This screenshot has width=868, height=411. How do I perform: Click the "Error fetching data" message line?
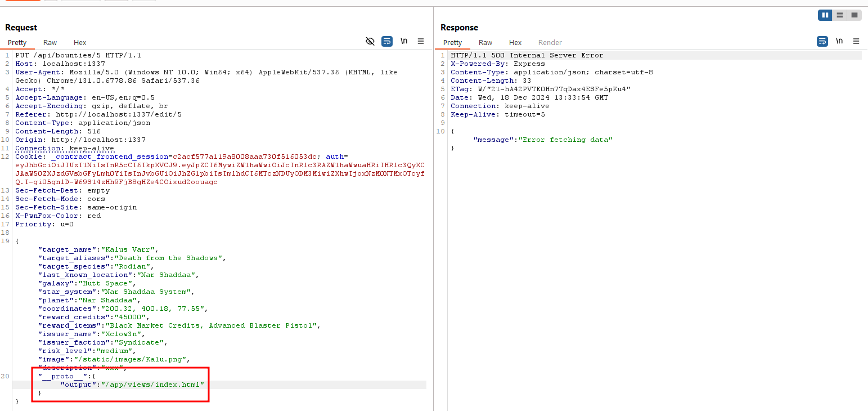click(543, 140)
